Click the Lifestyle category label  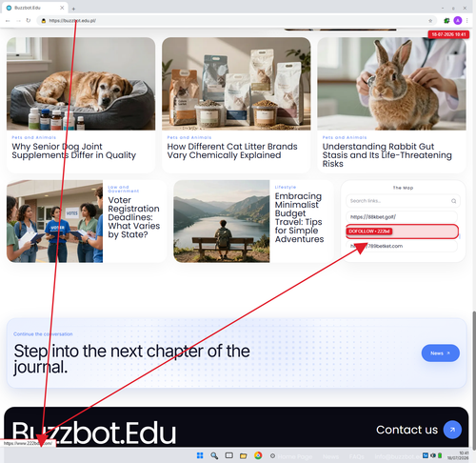[x=286, y=187]
